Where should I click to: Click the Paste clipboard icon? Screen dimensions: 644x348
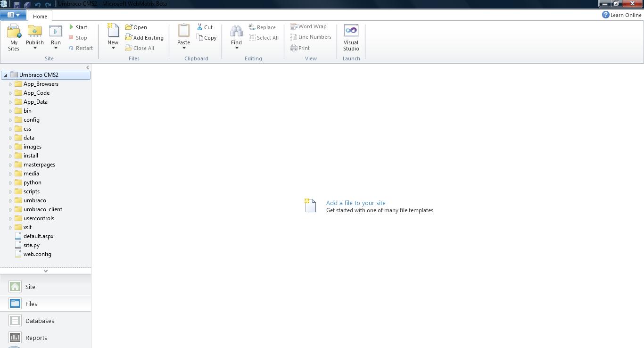coord(183,31)
